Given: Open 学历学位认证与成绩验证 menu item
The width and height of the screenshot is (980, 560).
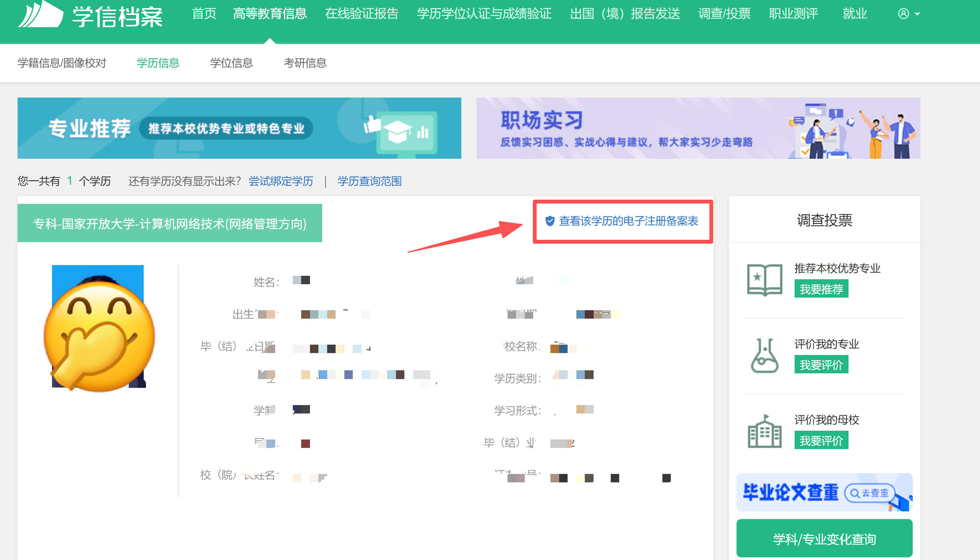Looking at the screenshot, I should pos(484,14).
